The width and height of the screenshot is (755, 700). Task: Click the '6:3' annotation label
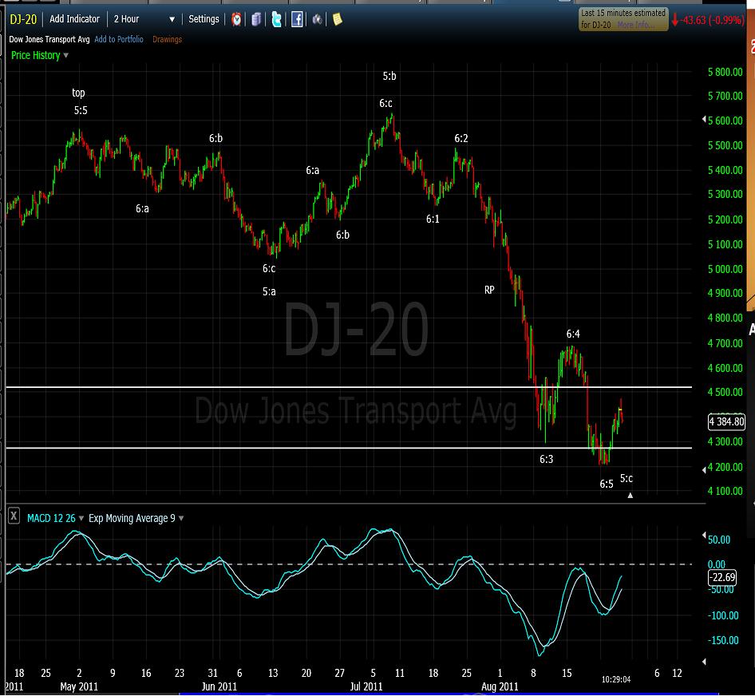(547, 459)
